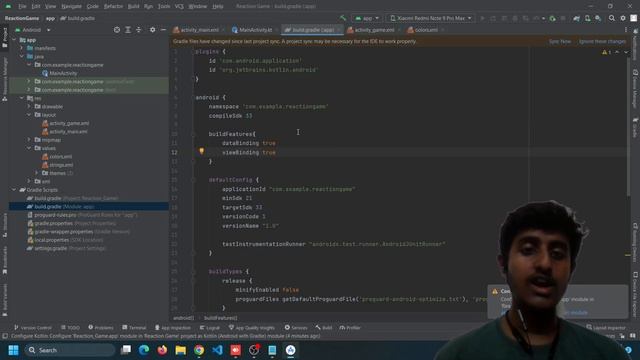
Task: Click Sync Now in Gradle banner
Action: click(x=560, y=42)
